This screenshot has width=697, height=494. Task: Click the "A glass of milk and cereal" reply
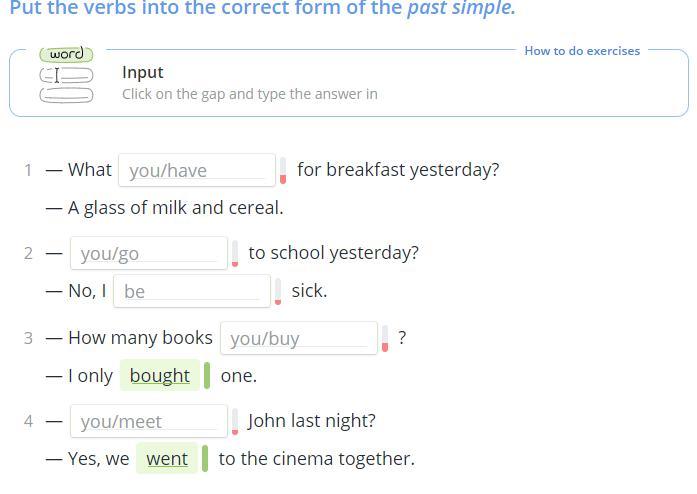[x=175, y=208]
